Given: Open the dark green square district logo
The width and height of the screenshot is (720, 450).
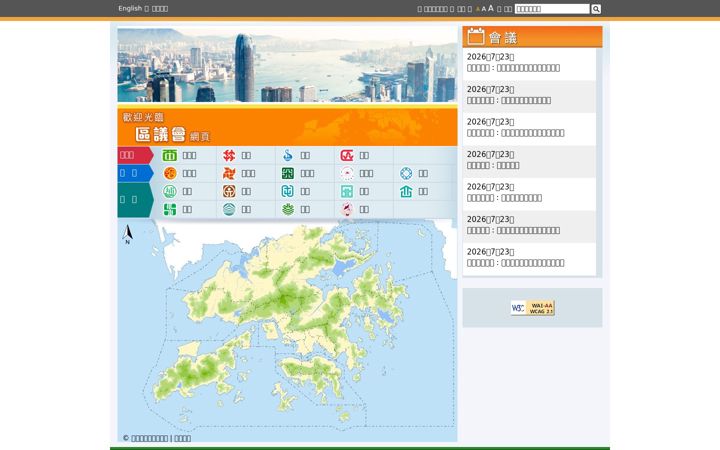Looking at the screenshot, I should (x=288, y=173).
